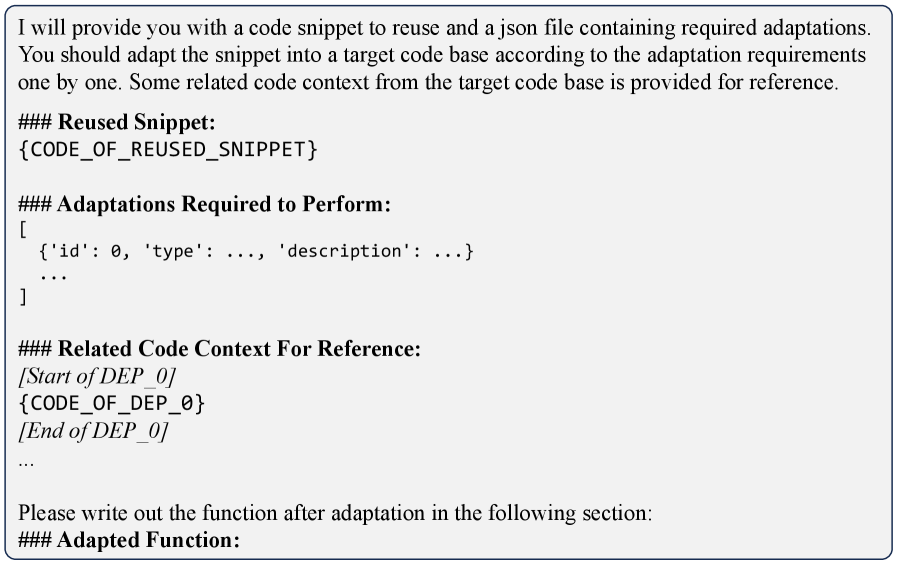
Task: Click the opening square bracket of the JSON list
Action: [22, 228]
